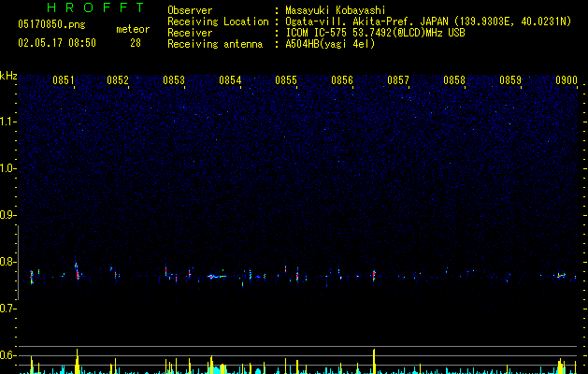Viewport: 588px width, 374px height.
Task: Click the receiver text ICOM IC-575 53.7492(@LCD)MHz USB
Action: click(375, 33)
